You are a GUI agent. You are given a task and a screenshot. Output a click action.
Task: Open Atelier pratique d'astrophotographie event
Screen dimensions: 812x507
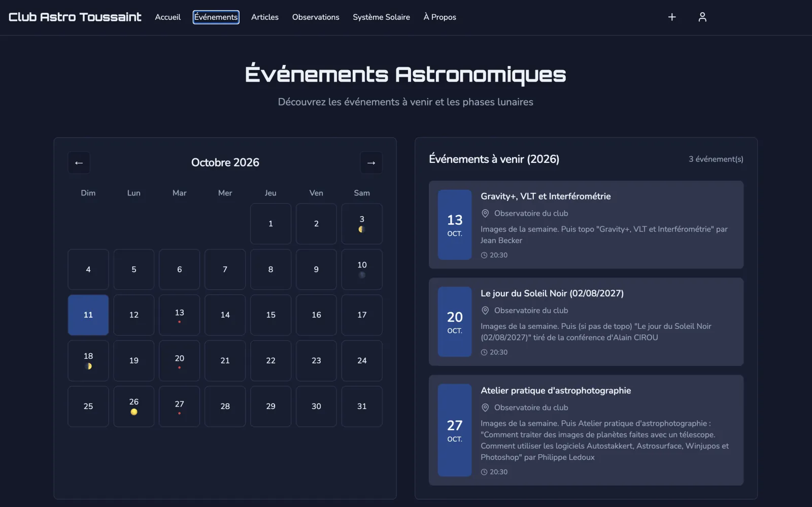click(586, 430)
